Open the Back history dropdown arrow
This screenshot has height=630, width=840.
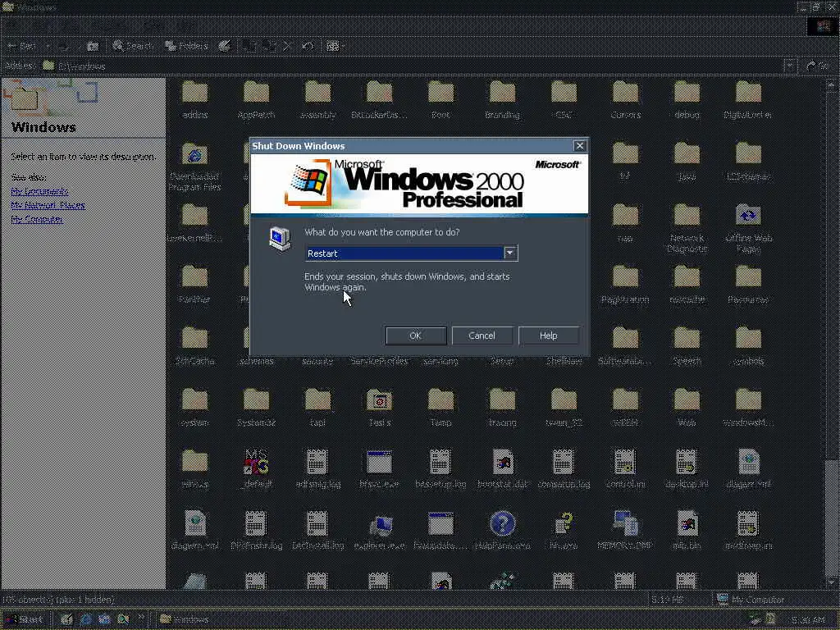coord(47,46)
